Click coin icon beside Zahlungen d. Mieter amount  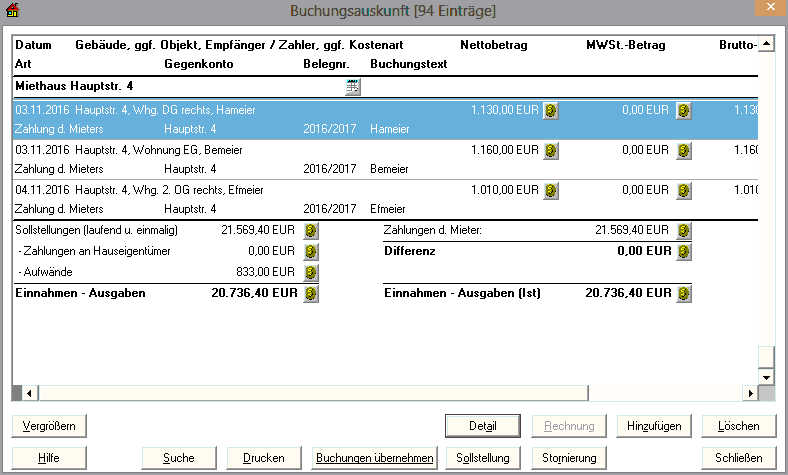684,231
